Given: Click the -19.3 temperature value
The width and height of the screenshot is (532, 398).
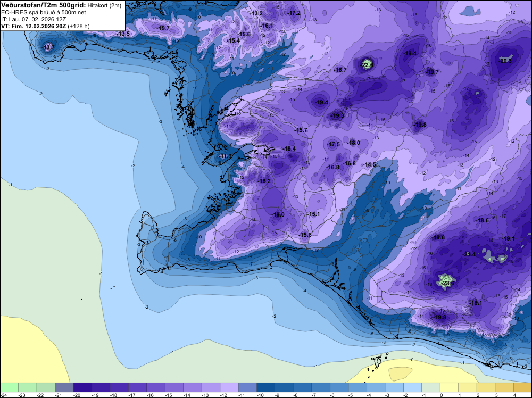Looking at the screenshot, I should point(338,115).
